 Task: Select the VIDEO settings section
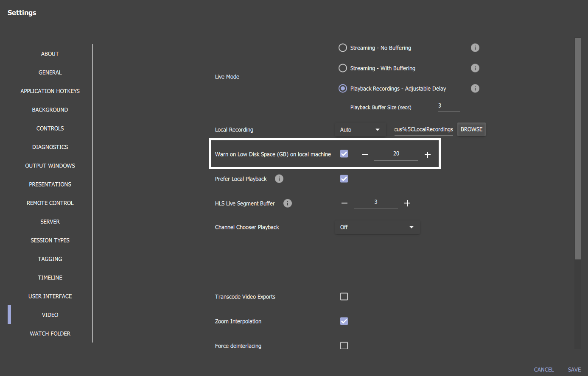pyautogui.click(x=50, y=315)
